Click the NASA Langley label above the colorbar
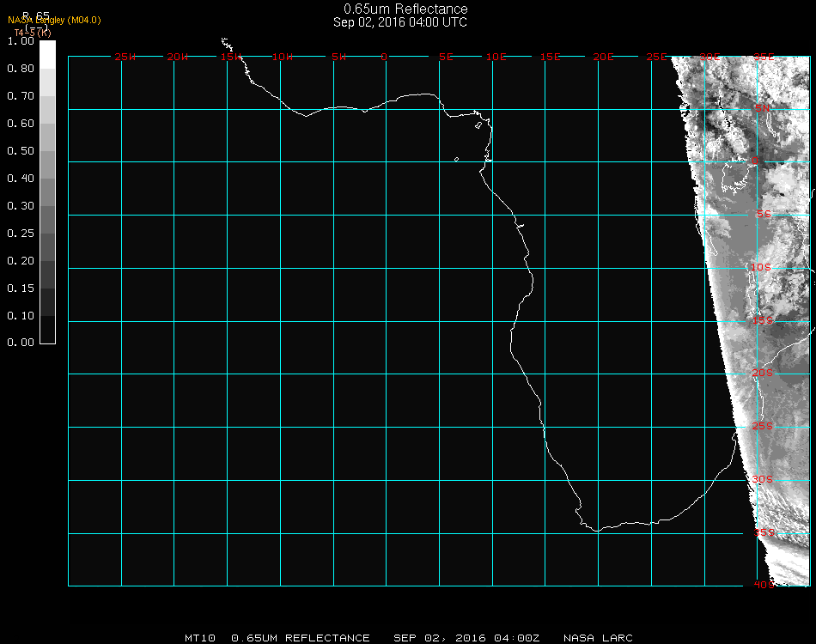816x644 pixels. click(54, 20)
